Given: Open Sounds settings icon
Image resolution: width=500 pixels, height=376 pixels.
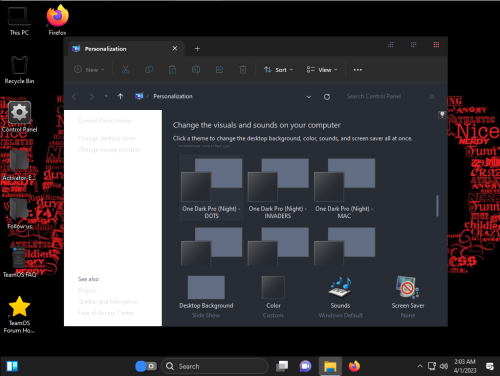Looking at the screenshot, I should 340,287.
